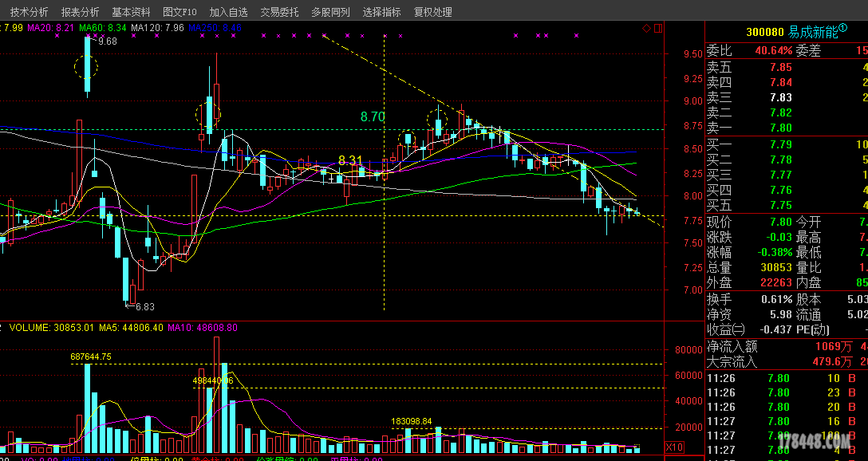Image resolution: width=868 pixels, height=461 pixels.
Task: Click the 买一 price 7.79
Action: point(780,145)
